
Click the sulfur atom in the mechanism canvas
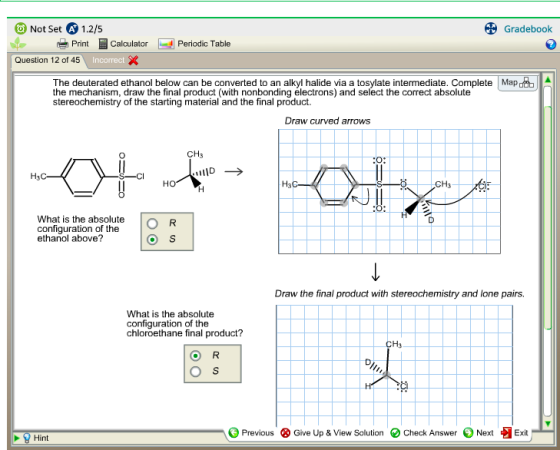[x=379, y=184]
